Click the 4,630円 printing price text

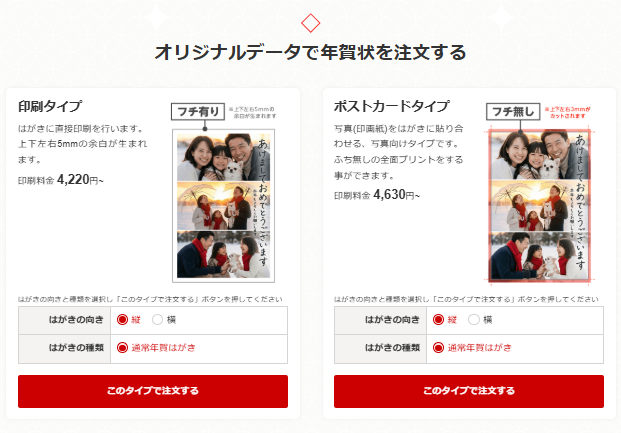(396, 195)
